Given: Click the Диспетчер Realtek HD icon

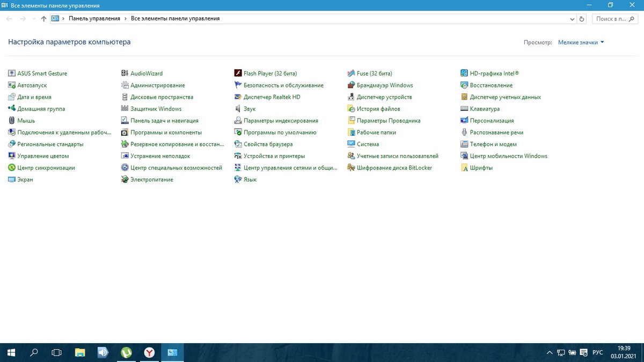Looking at the screenshot, I should [238, 97].
